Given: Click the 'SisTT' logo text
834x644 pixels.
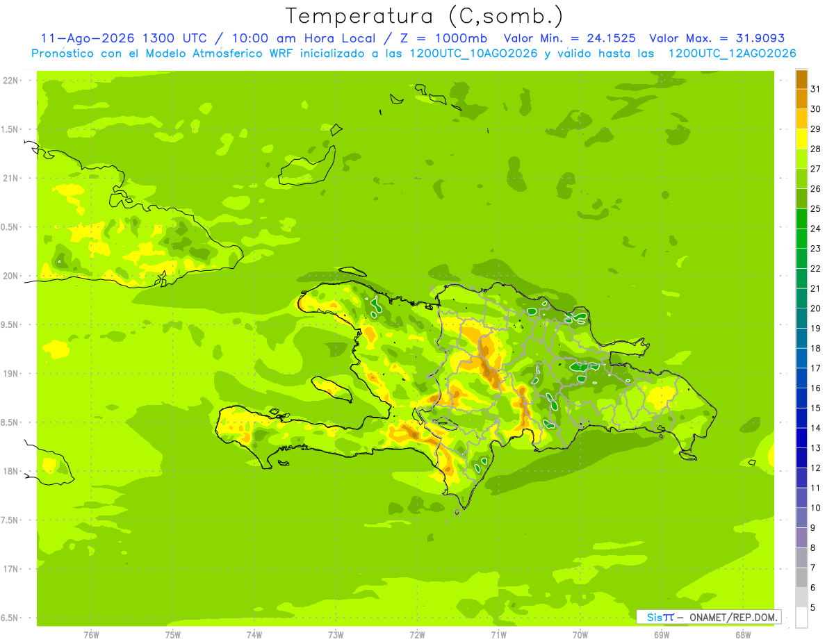Looking at the screenshot, I should tap(660, 617).
